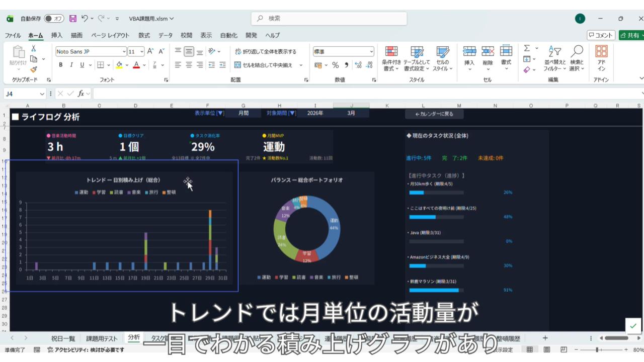This screenshot has height=362, width=644.
Task: Open the Name Box dropdown arrow
Action: (42, 94)
